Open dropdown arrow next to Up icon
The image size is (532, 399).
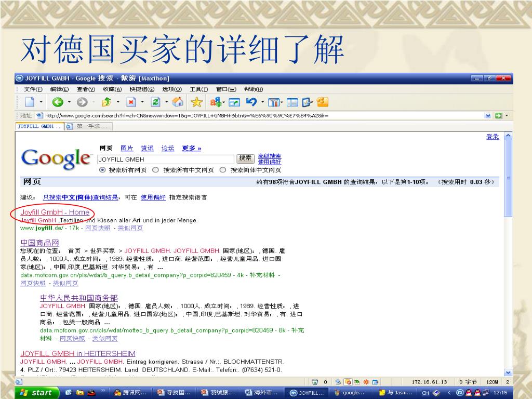[x=118, y=102]
